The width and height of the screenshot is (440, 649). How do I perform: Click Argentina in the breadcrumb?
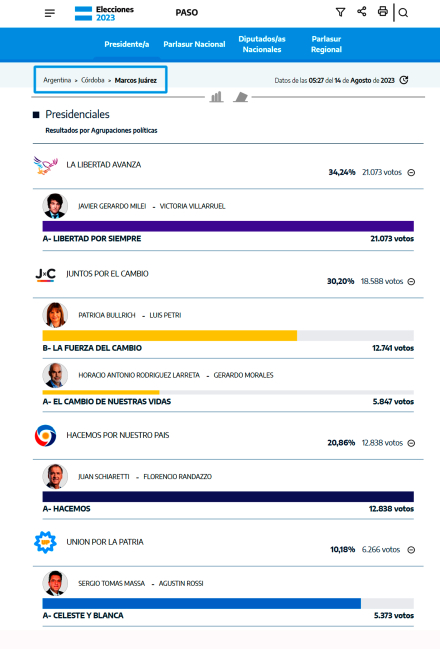57,80
